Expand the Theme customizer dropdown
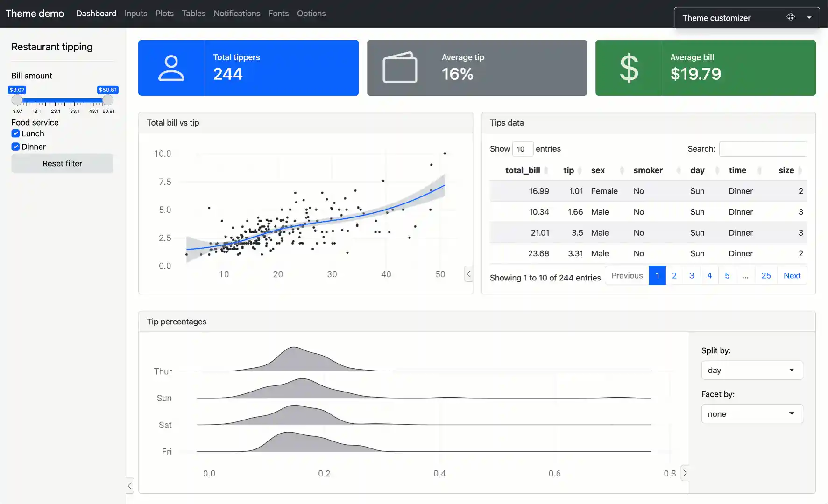Screen dimensions: 828x504 click(x=809, y=17)
